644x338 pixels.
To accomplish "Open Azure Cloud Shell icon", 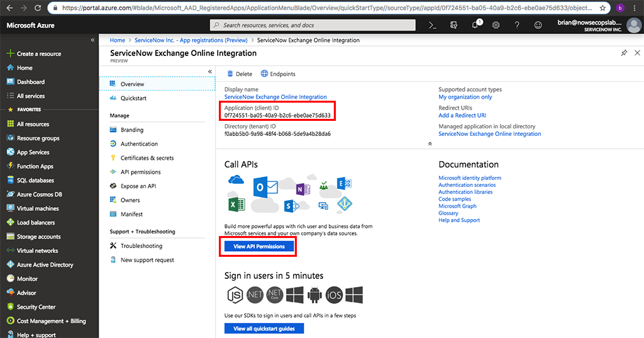I will coord(433,25).
